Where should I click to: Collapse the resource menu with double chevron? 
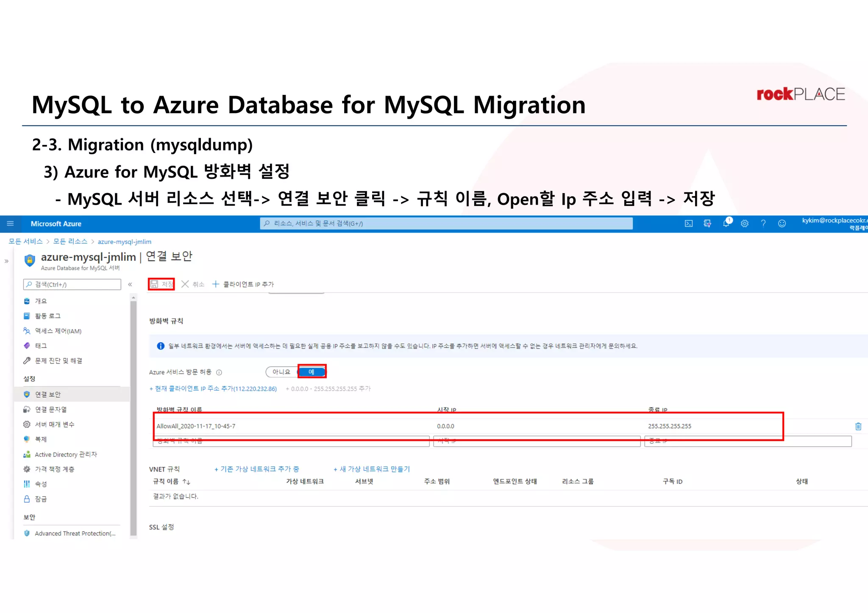pos(130,284)
